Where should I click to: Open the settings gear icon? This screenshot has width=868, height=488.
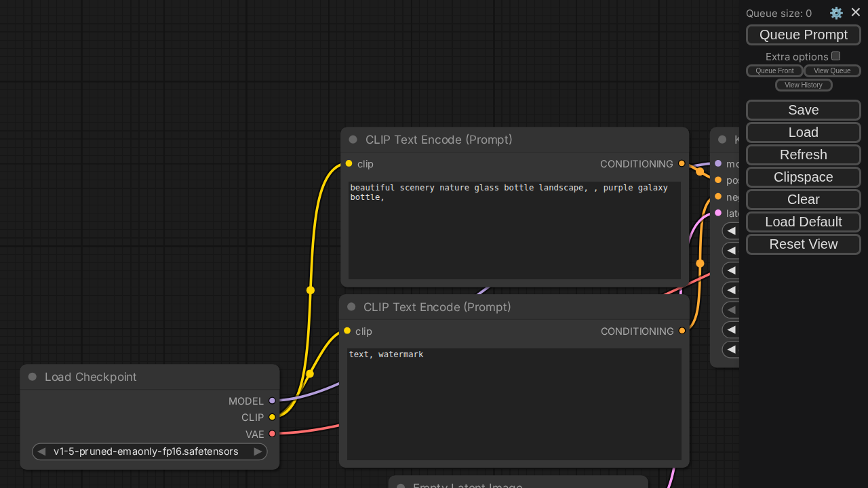[836, 13]
